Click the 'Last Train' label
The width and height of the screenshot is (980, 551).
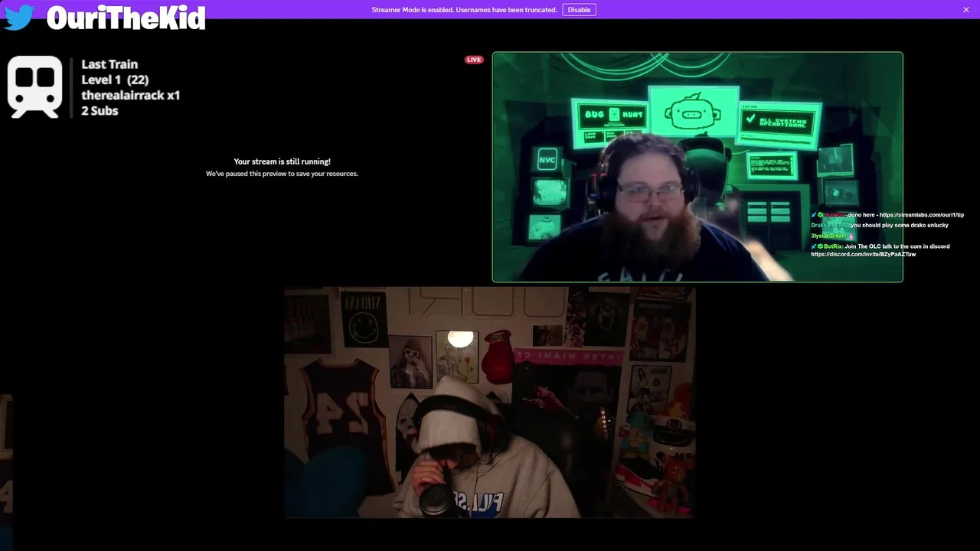click(109, 64)
